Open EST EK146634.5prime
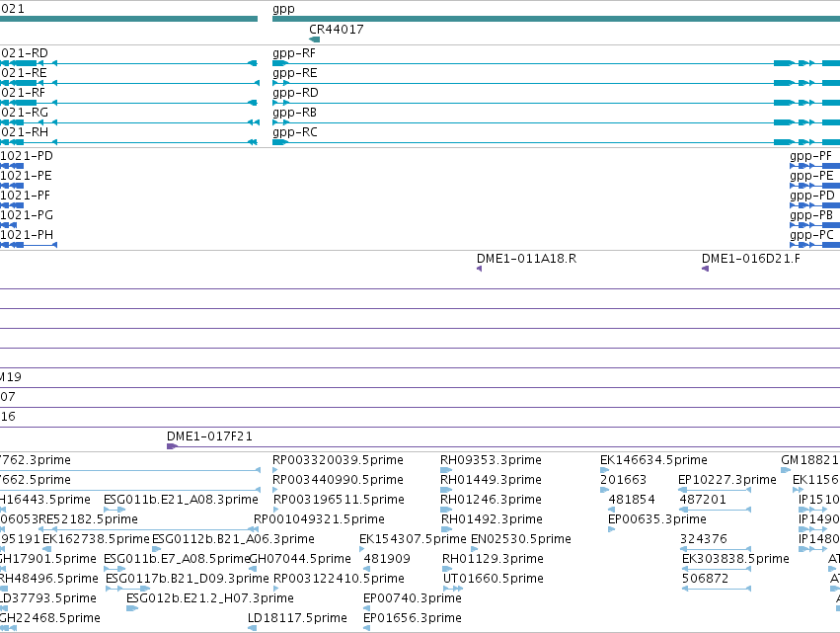 tap(653, 460)
